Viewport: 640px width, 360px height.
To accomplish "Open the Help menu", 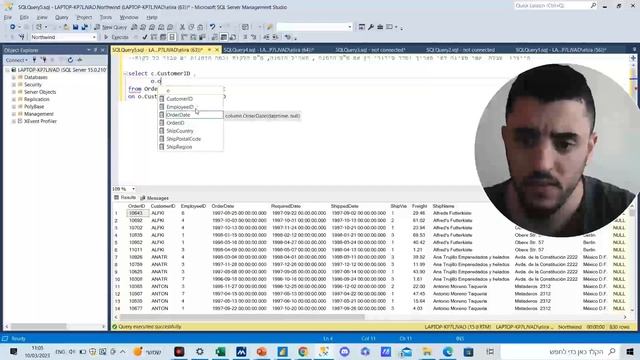I will pos(152,18).
